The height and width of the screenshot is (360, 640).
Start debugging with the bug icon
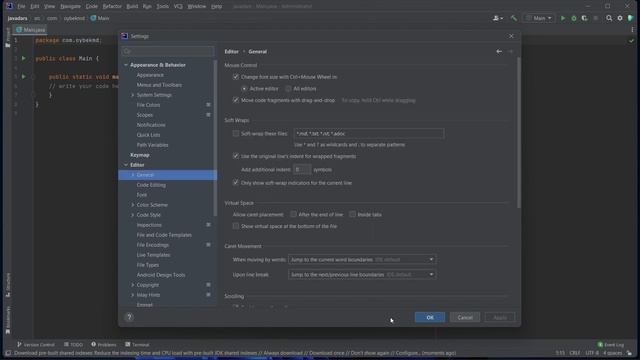pyautogui.click(x=574, y=18)
